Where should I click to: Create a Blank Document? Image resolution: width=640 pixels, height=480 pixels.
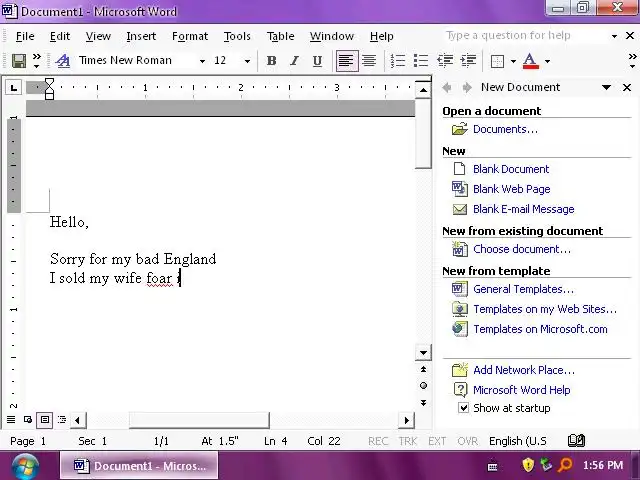pos(511,169)
